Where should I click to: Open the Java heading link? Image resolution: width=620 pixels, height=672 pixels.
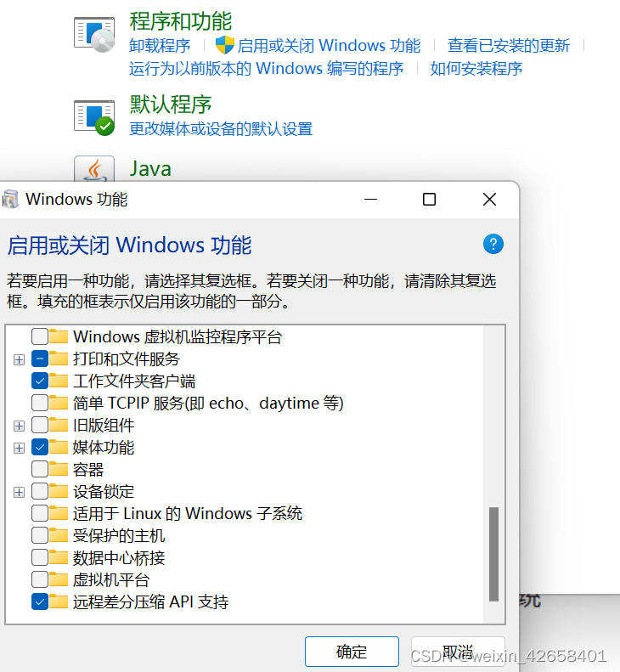pos(150,168)
